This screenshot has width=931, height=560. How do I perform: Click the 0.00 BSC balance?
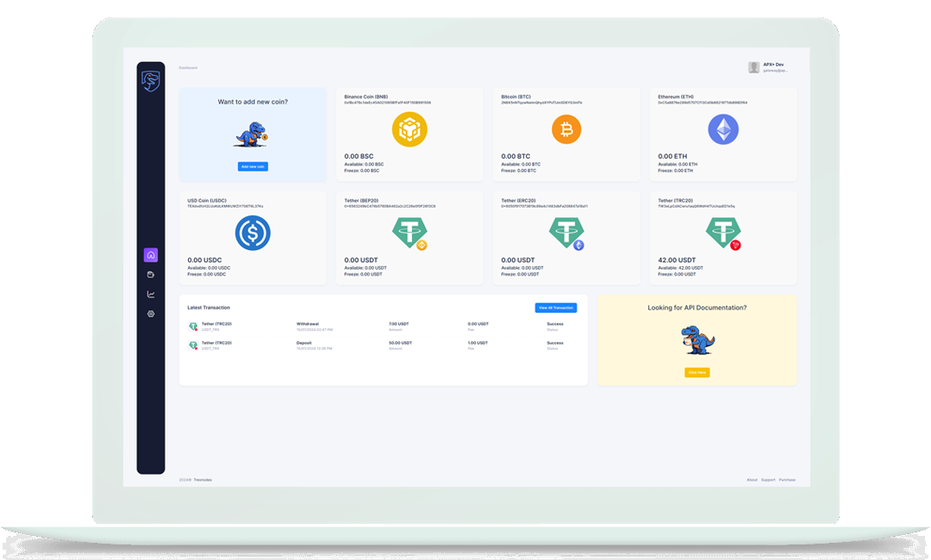(x=359, y=157)
